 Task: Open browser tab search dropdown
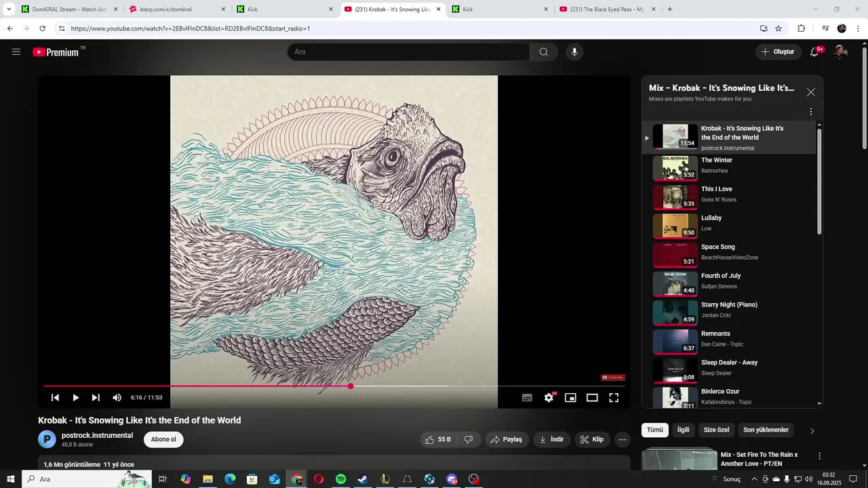pyautogui.click(x=9, y=9)
